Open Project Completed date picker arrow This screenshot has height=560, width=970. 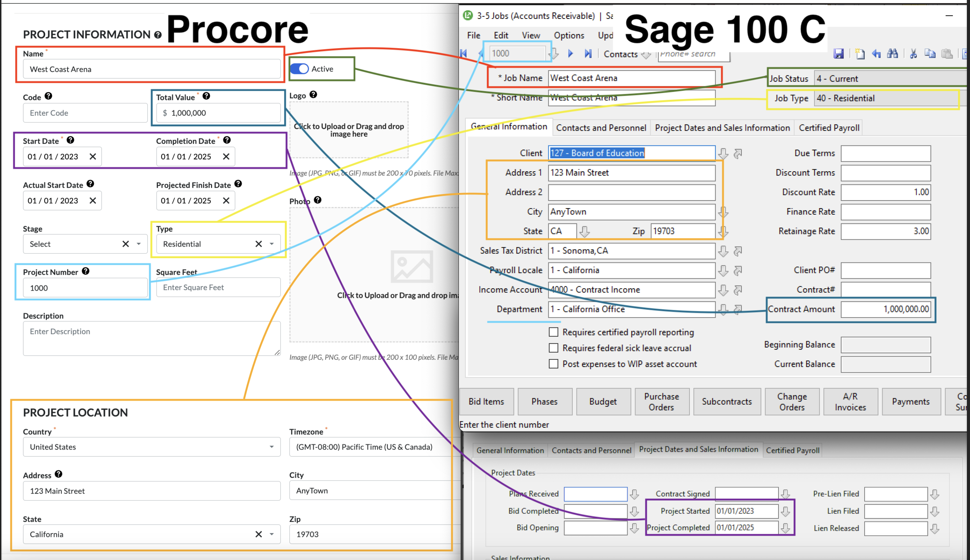[x=786, y=528]
